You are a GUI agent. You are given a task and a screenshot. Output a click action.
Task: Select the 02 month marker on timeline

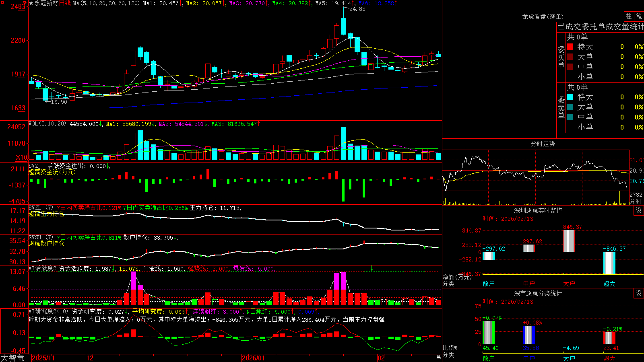pyautogui.click(x=381, y=358)
